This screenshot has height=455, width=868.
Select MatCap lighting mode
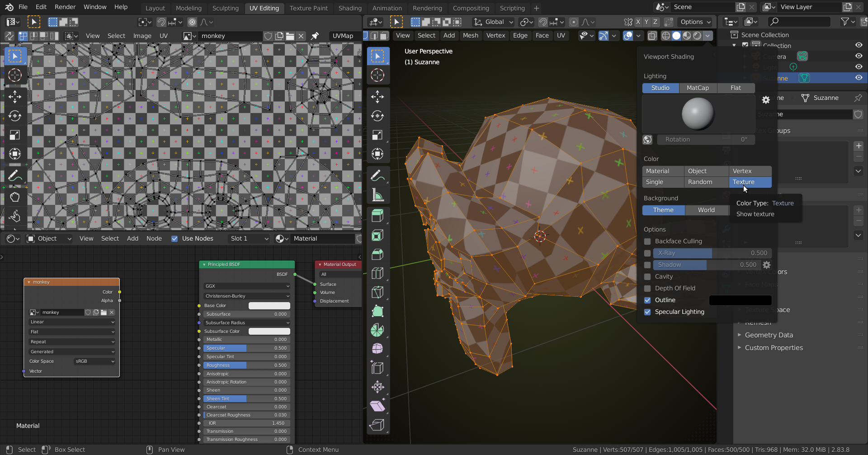tap(698, 88)
